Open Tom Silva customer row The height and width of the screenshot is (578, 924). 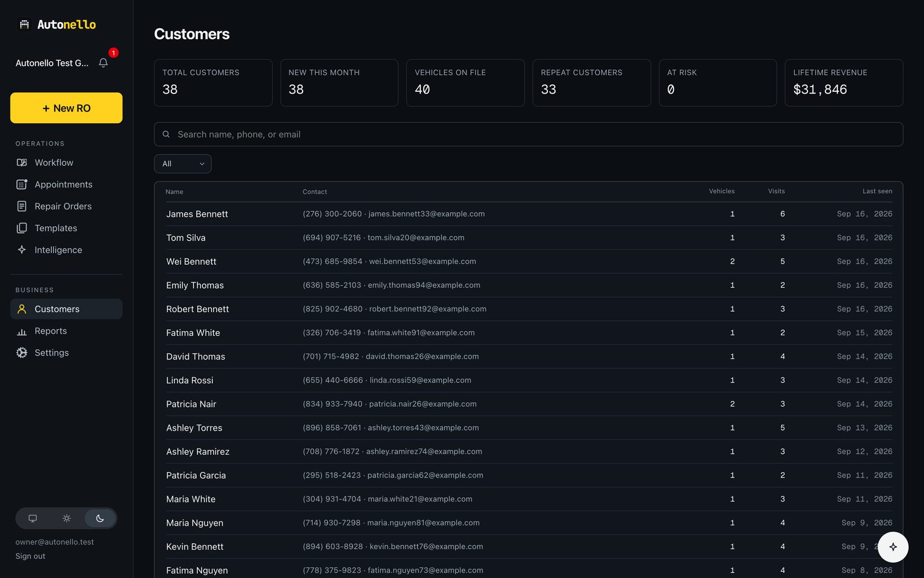tap(528, 238)
